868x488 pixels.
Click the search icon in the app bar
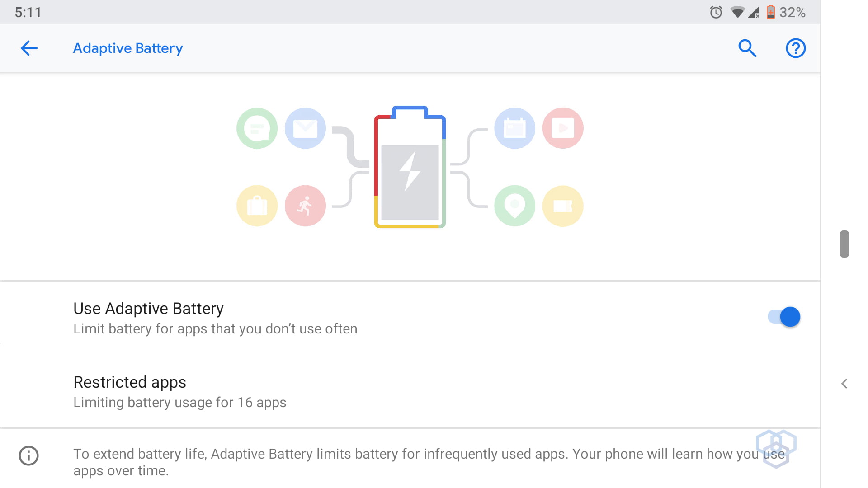pos(747,48)
